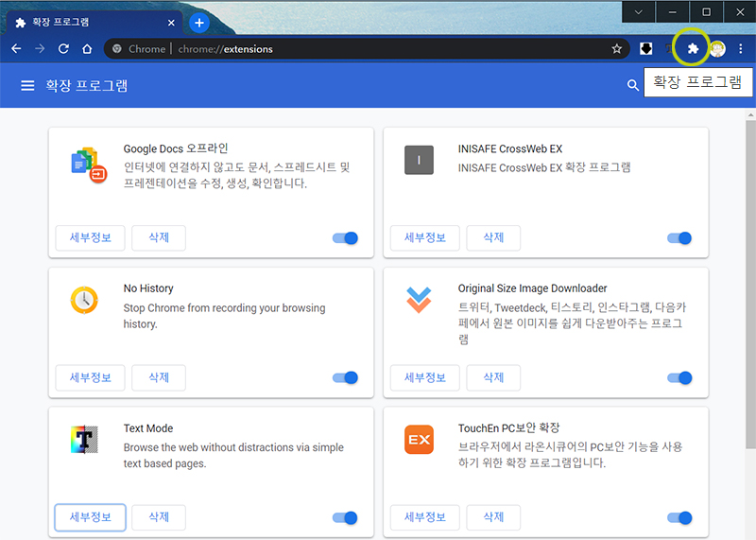Click the INISAFE CrossWeb EX extension icon
Viewport: 756px width, 540px height.
click(419, 160)
